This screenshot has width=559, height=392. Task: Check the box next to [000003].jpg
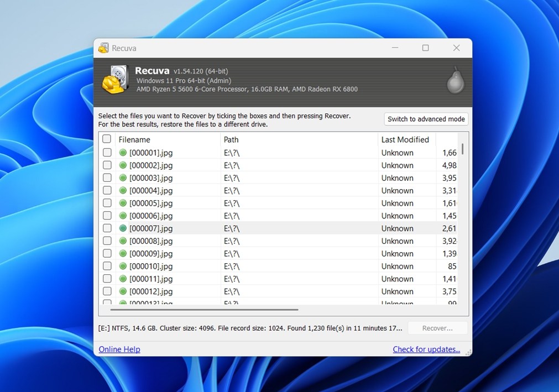point(106,177)
